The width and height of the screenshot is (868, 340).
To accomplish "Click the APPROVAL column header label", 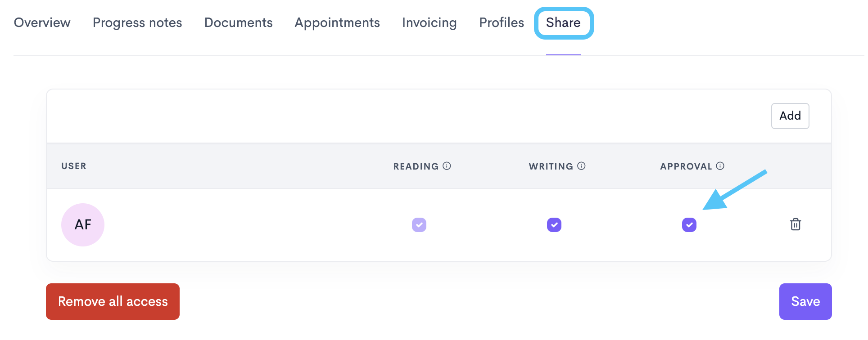I will (686, 166).
